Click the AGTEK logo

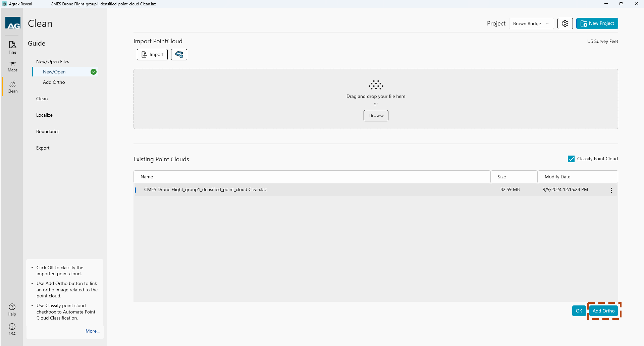click(13, 23)
